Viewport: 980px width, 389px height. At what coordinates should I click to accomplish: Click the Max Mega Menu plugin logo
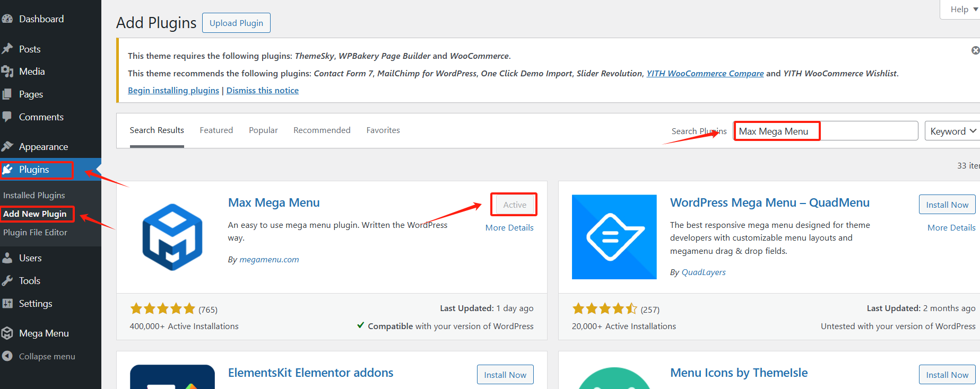[x=172, y=237]
